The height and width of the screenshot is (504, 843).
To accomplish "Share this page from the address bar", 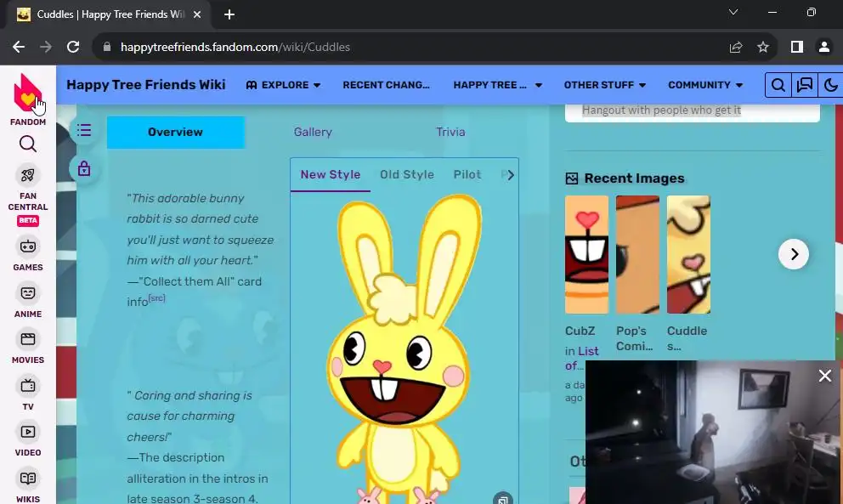I will pyautogui.click(x=735, y=47).
